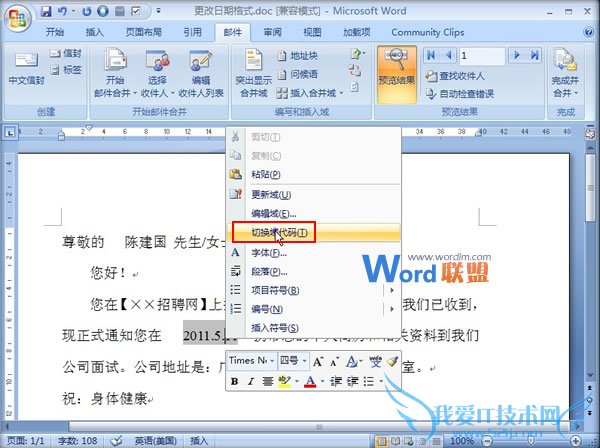The image size is (600, 448).
Task: Open 完成并合并 dropdown
Action: coord(565,73)
